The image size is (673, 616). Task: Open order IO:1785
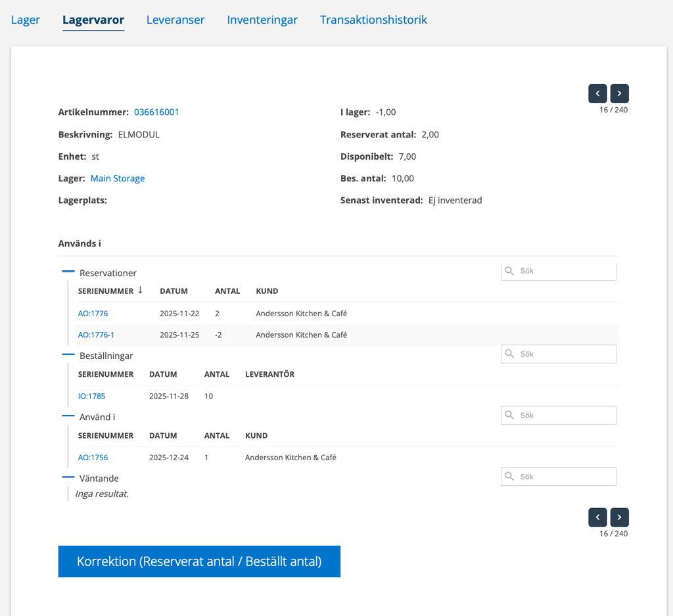[91, 396]
